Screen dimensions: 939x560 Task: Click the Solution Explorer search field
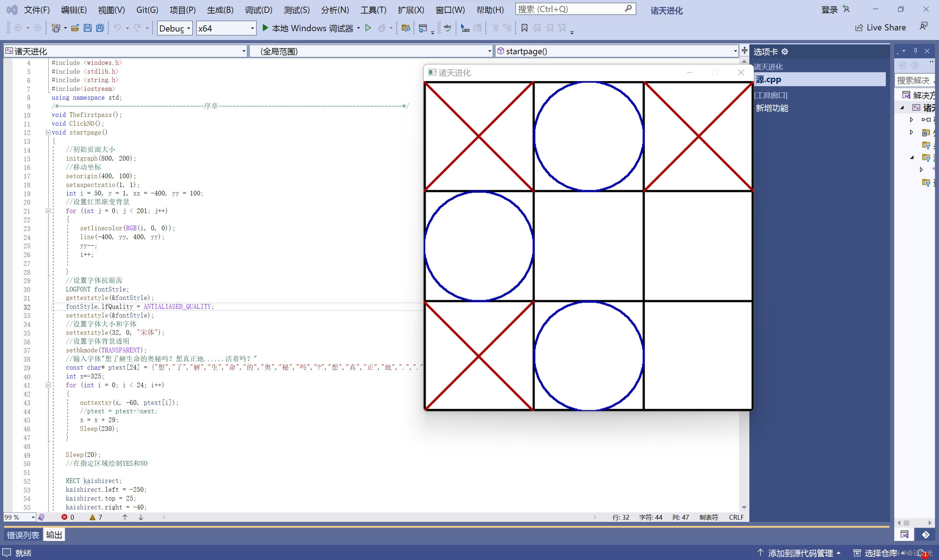[x=915, y=80]
